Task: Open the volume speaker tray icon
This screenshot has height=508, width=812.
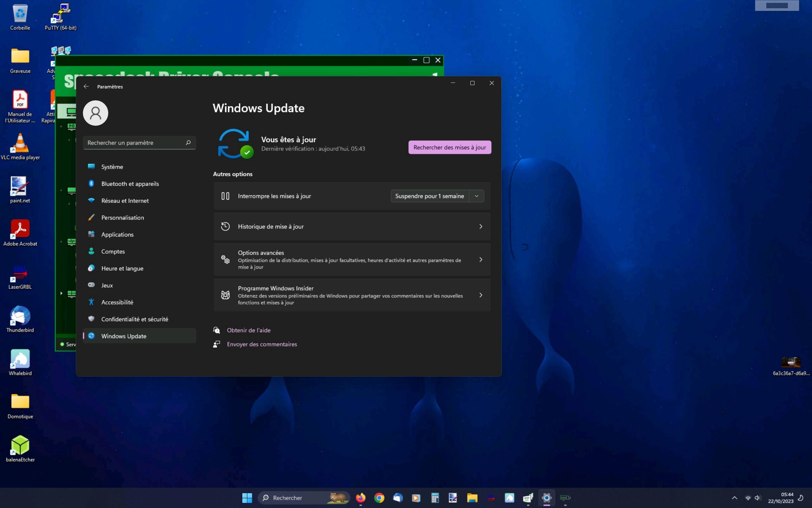Action: 758,498
